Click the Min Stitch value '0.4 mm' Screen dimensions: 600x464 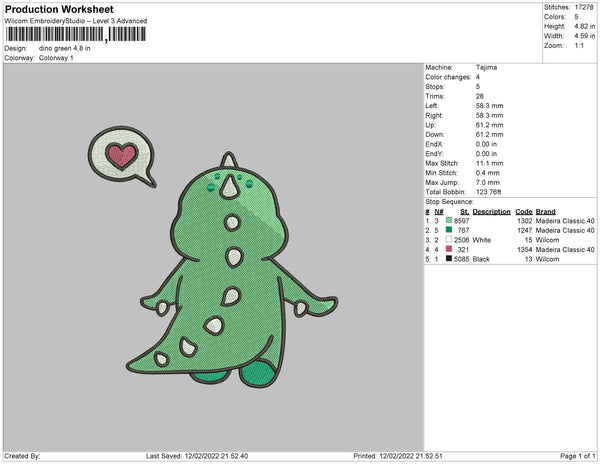pos(488,173)
